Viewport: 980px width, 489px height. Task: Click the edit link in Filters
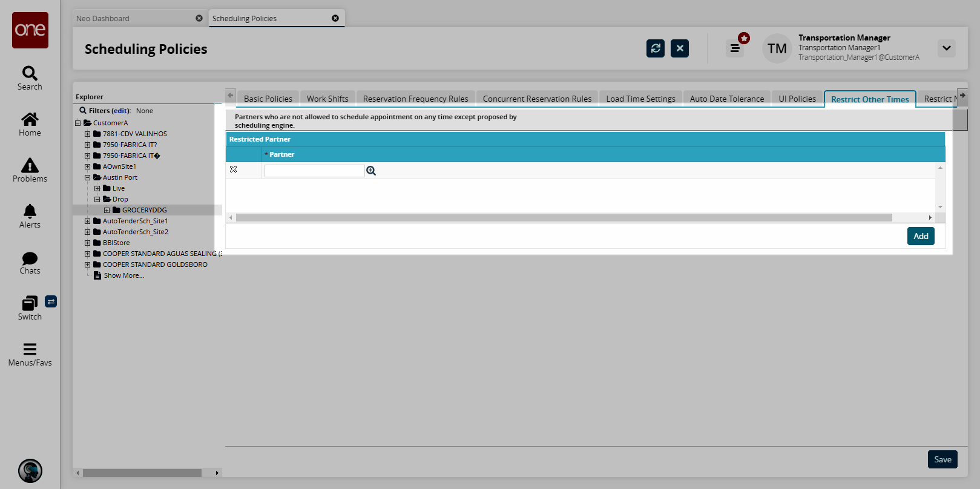[x=120, y=111]
